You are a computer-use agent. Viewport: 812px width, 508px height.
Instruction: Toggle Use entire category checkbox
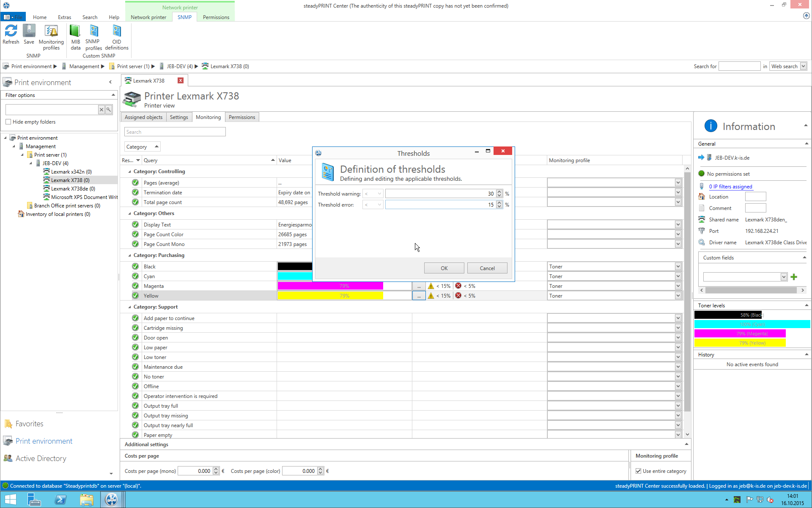(639, 471)
